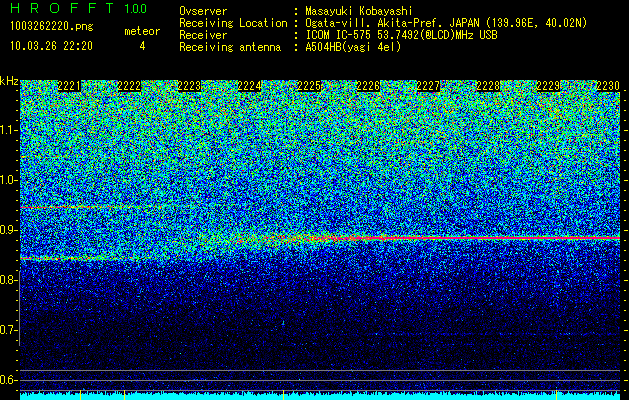Screen dimensions: 629x400
Task: Click the meteor count value 4
Action: coord(142,46)
